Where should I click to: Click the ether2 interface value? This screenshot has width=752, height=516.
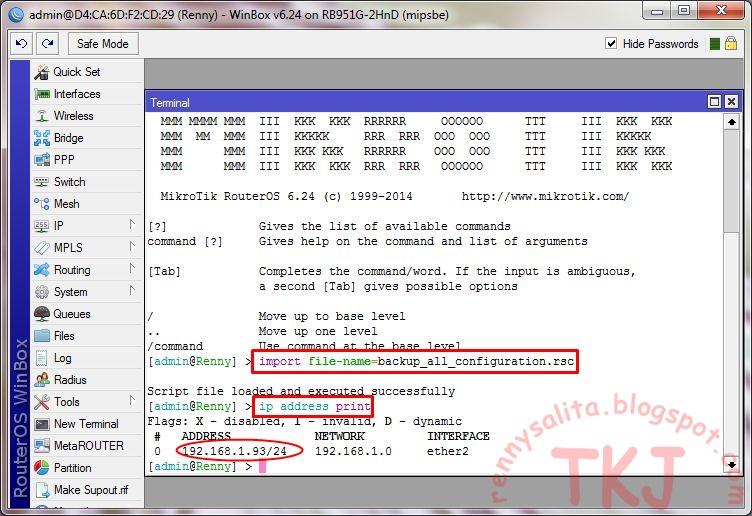coord(448,451)
